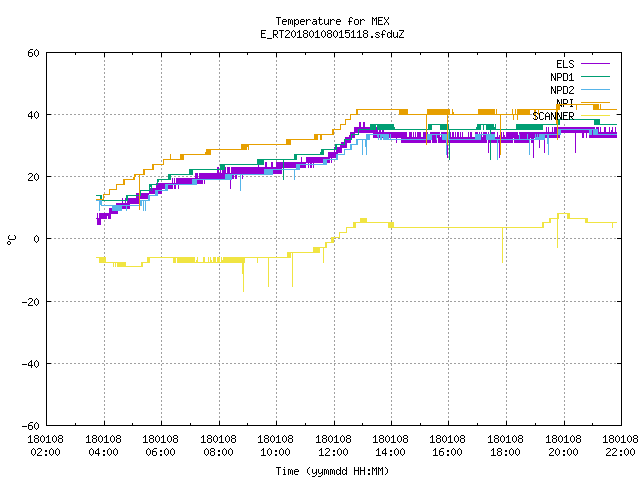Click the green NPD1 legend line sample
Screen dimensions: 640x480
[595, 76]
